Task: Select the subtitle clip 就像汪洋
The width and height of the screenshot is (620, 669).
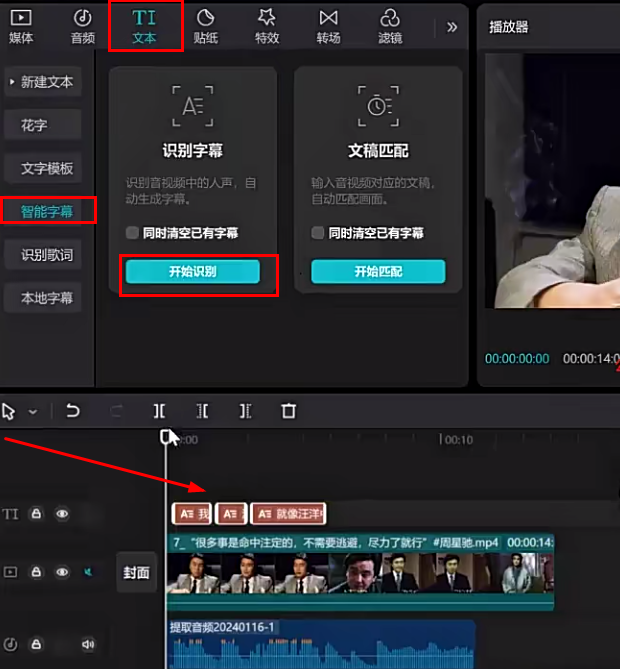Action: point(288,514)
